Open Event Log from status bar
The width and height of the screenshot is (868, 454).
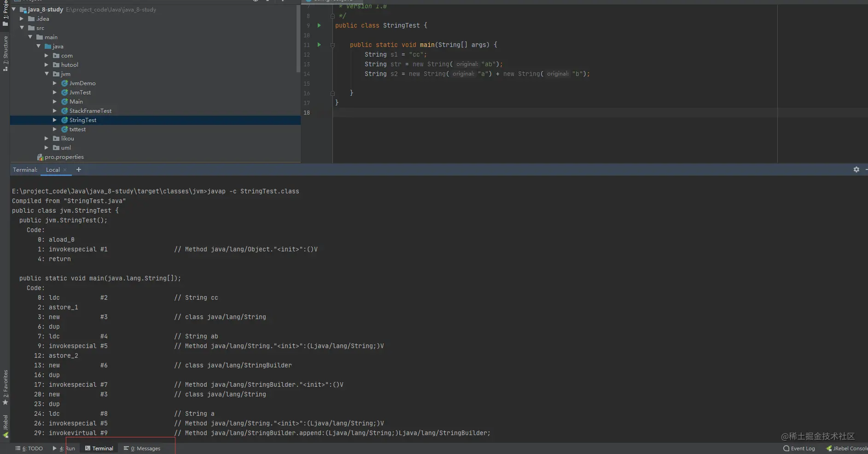(x=799, y=448)
